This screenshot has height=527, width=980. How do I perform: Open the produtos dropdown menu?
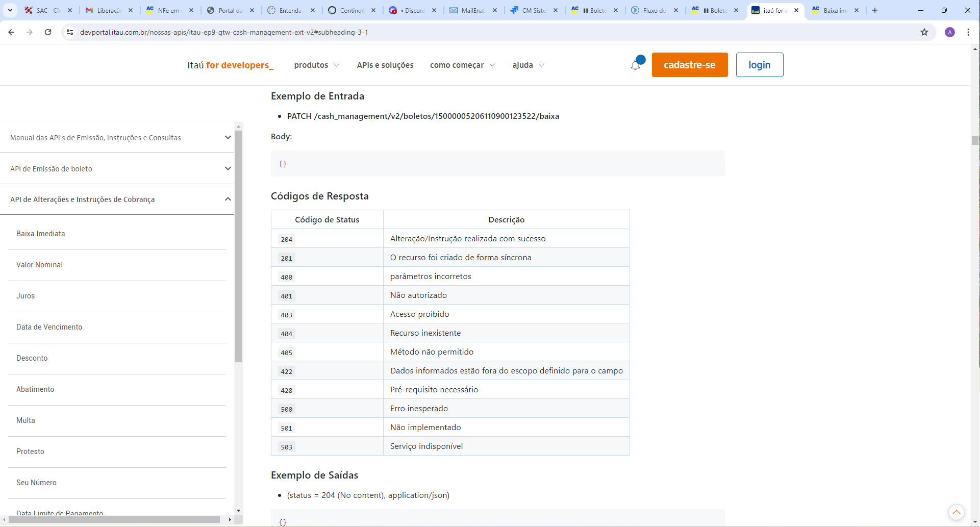coord(317,65)
